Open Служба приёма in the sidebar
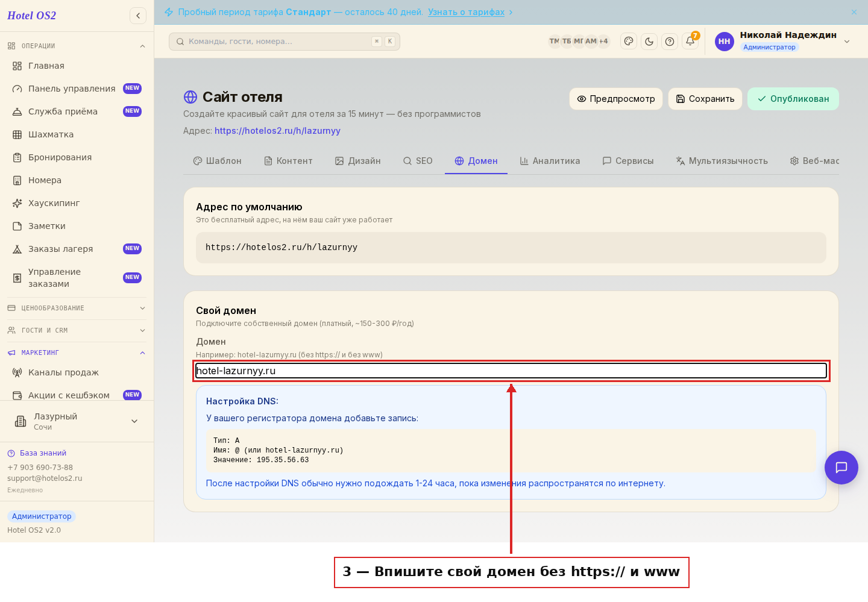Screen dimensions: 868x602 point(77,111)
